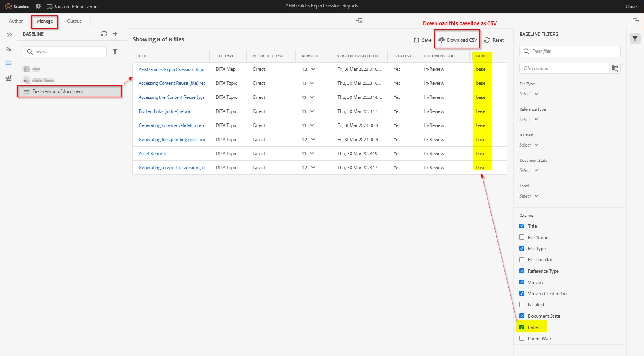Open 'Accessing the Content Reuse (sys' link
644x356 pixels.
172,97
